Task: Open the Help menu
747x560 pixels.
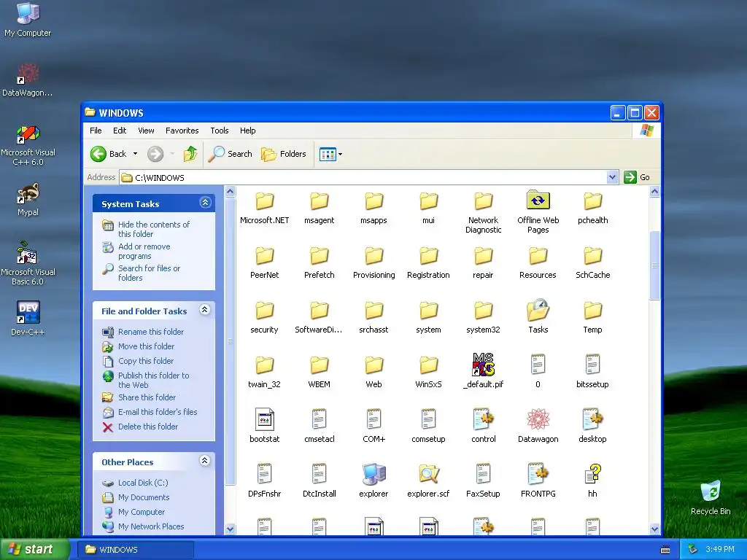Action: (x=247, y=131)
